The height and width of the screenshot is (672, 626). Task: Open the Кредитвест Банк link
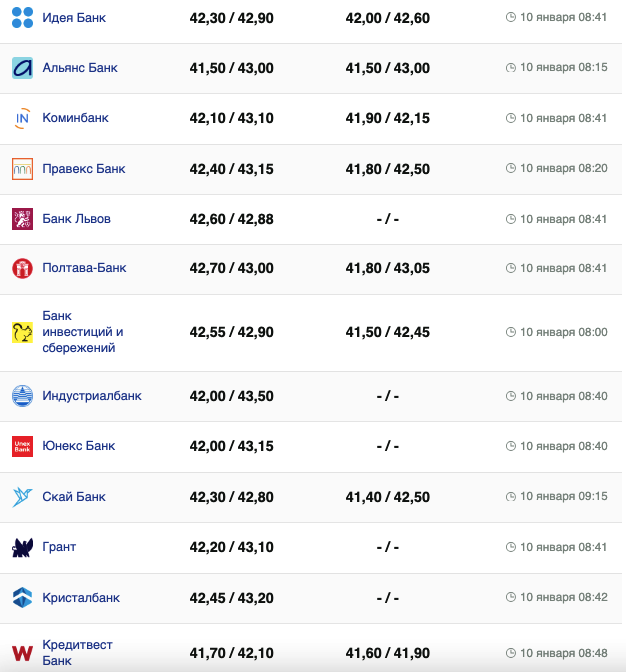pos(78,653)
